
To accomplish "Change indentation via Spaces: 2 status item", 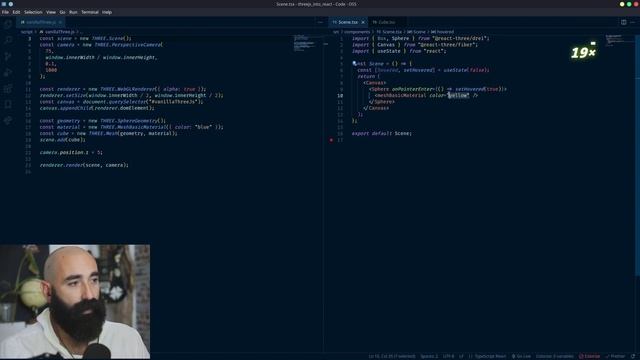I will click(429, 356).
